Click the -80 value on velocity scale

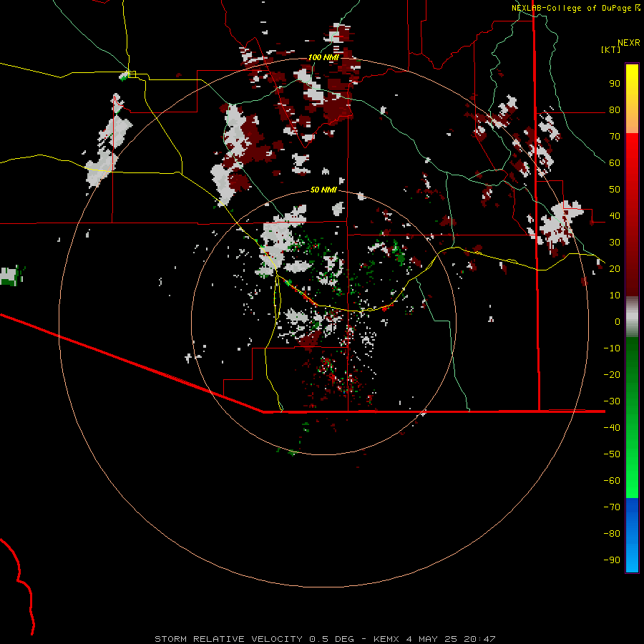612,534
